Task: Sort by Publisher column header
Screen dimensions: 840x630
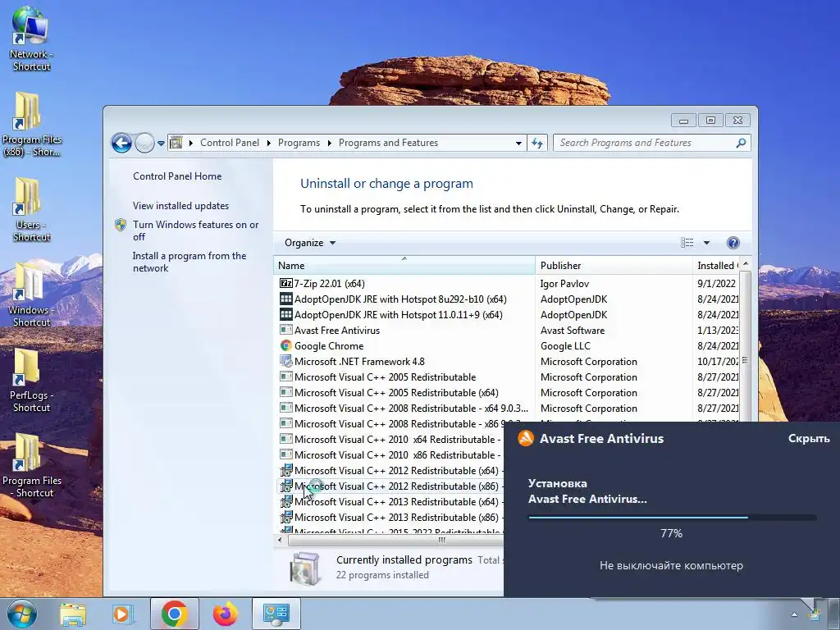Action: pos(614,265)
